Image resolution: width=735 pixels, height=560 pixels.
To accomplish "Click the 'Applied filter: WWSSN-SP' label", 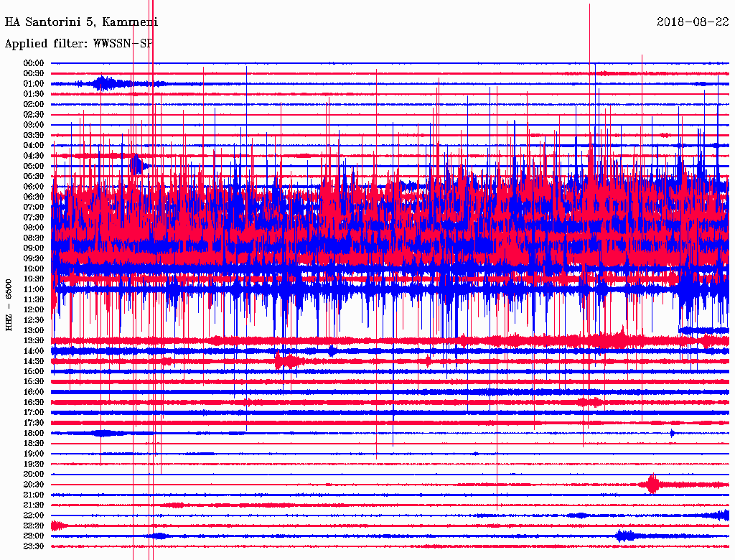I will 79,44.
